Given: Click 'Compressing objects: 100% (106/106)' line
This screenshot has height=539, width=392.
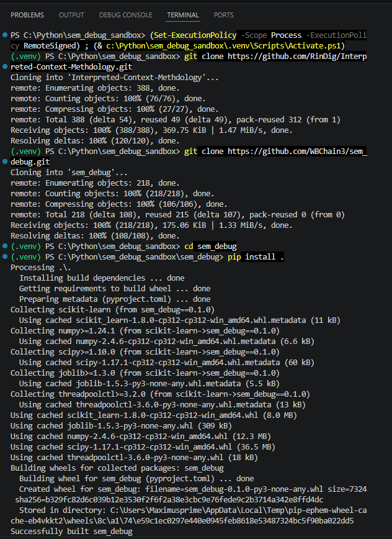Looking at the screenshot, I should [x=118, y=204].
